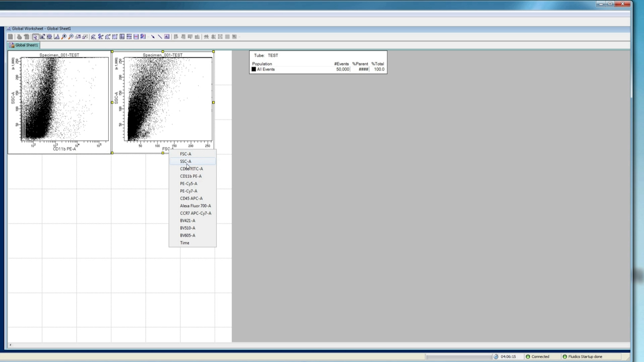The image size is (644, 362).
Task: Open the Global Sheet1 tab
Action: coord(23,45)
